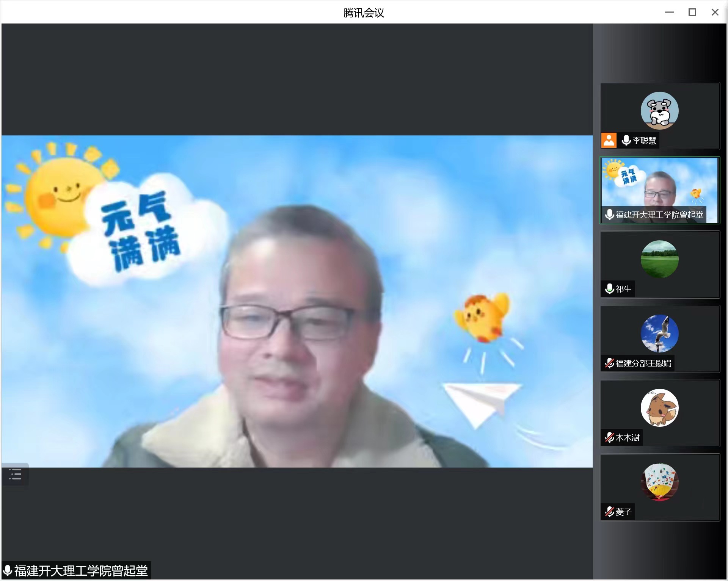This screenshot has width=728, height=581.
Task: Maximize the 腾讯会议 window
Action: pos(692,13)
